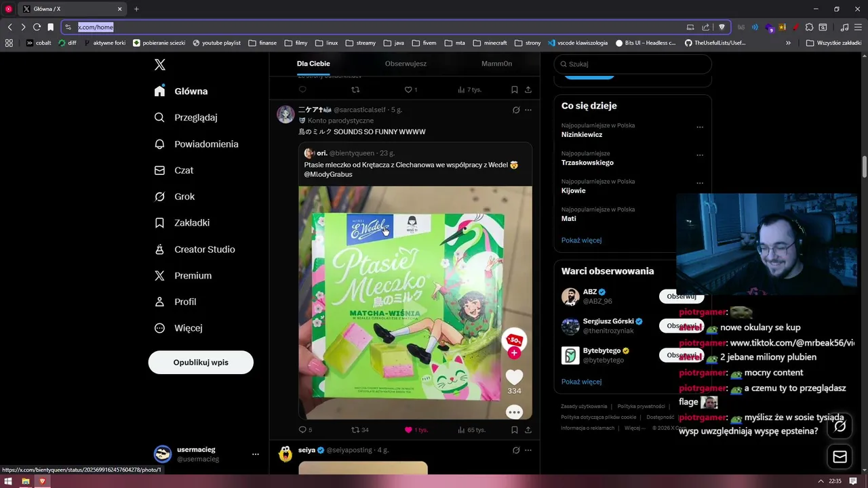Focus the Szukaj search field
The height and width of the screenshot is (488, 868).
pos(633,64)
